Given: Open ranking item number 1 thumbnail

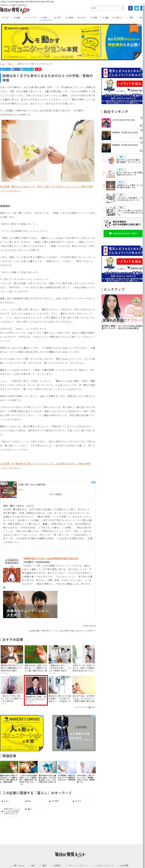Looking at the screenshot, I should point(111,160).
